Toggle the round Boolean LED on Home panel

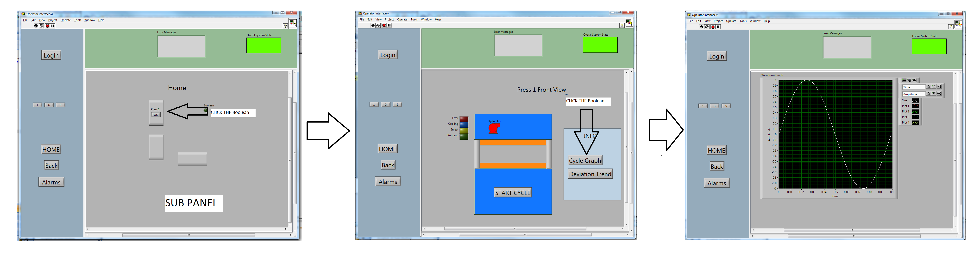pyautogui.click(x=206, y=111)
